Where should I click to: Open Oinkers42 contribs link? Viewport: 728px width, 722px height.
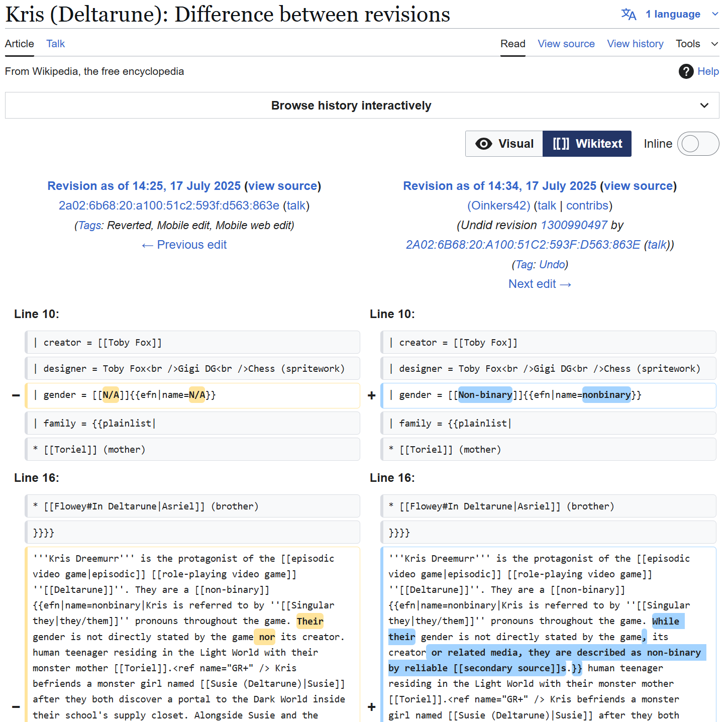coord(587,205)
